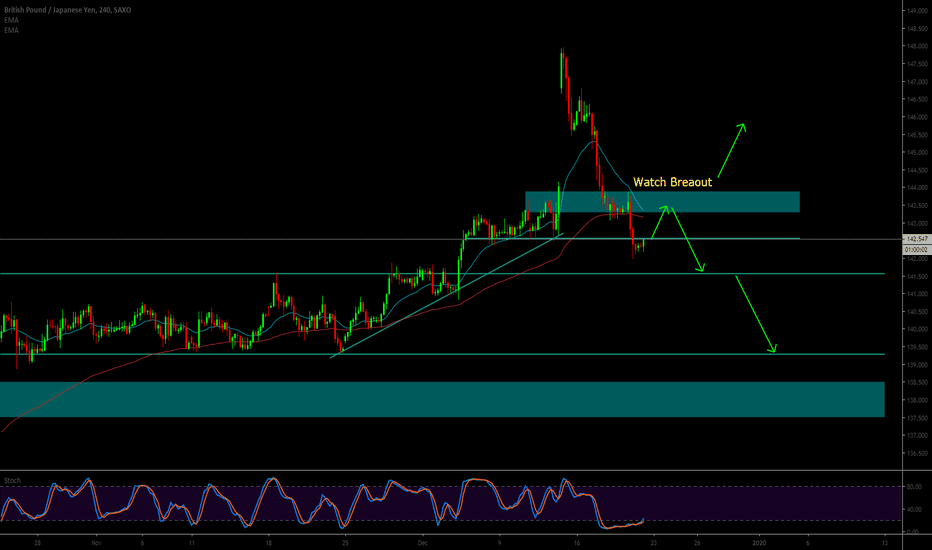This screenshot has width=932, height=550.
Task: Click the current price tag 142.547
Action: 916,240
